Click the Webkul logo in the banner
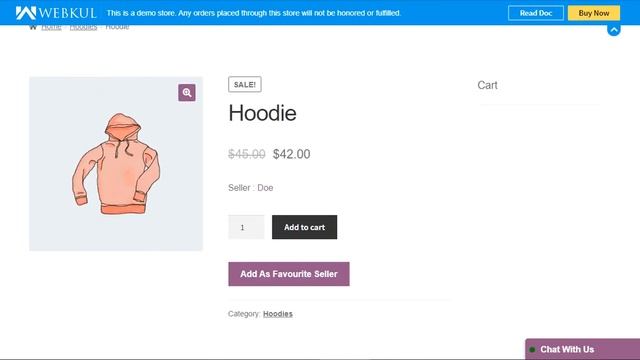The image size is (640, 360). coord(56,13)
